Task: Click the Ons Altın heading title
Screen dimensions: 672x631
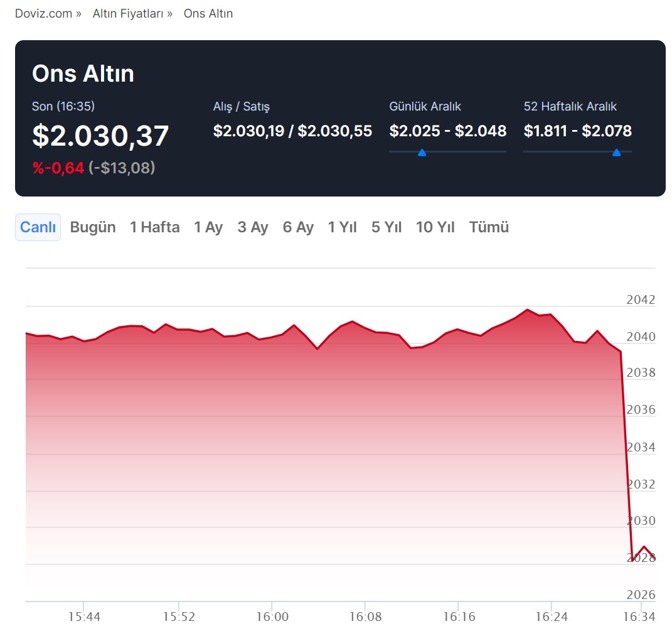Action: coord(83,73)
